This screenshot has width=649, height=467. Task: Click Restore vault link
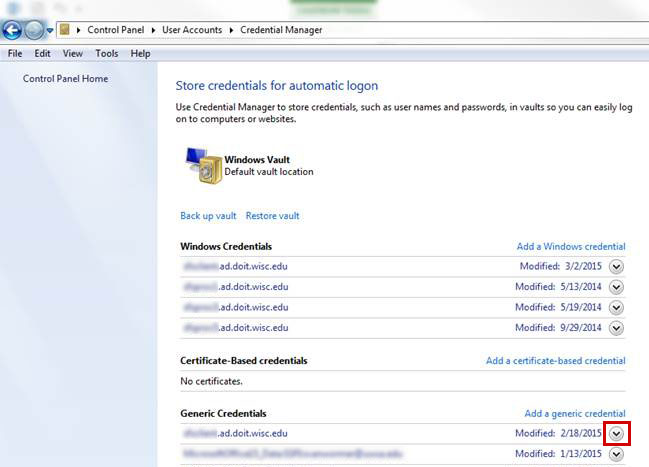pos(272,216)
